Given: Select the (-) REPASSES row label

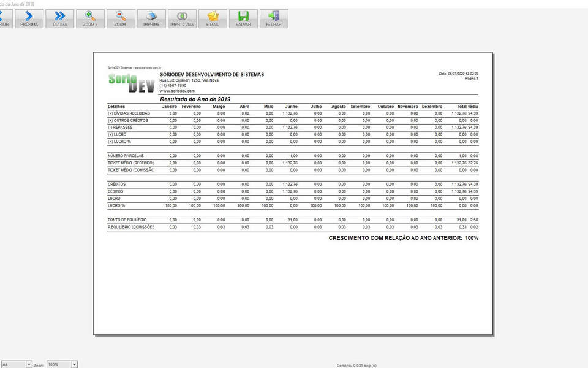Looking at the screenshot, I should pos(120,128).
